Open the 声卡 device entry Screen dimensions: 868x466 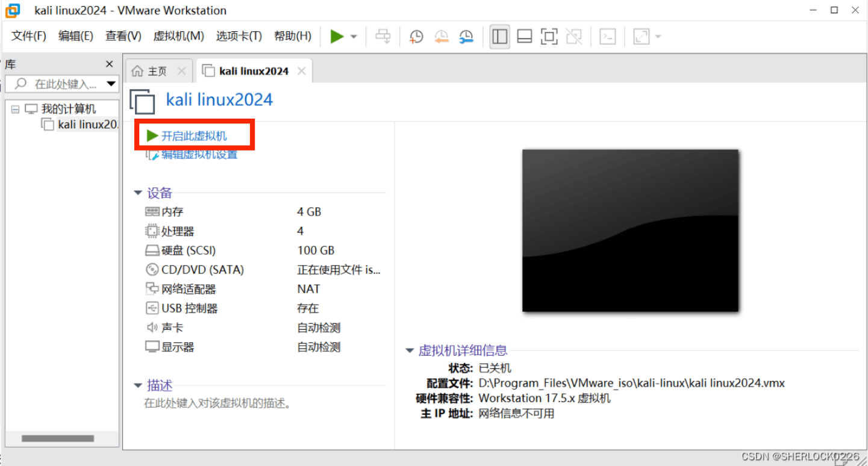(x=172, y=328)
